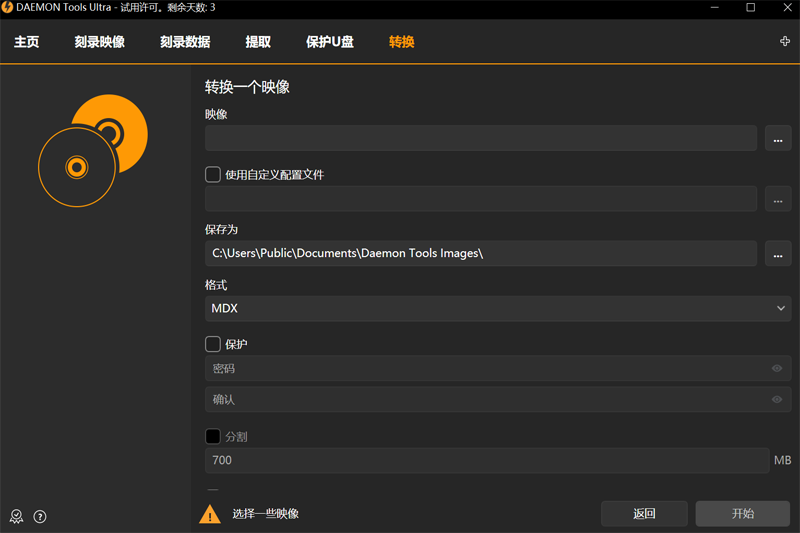The width and height of the screenshot is (800, 533).
Task: Browse for source image with 映像 ellipsis button
Action: coord(778,138)
